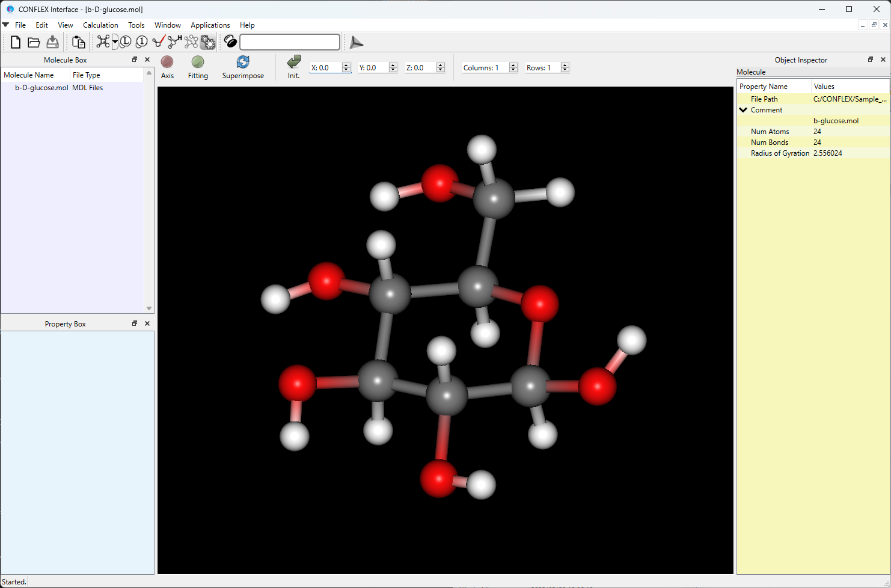The height and width of the screenshot is (588, 891).
Task: Select b-D-glucose.mol in the Molecule Box
Action: (41, 87)
